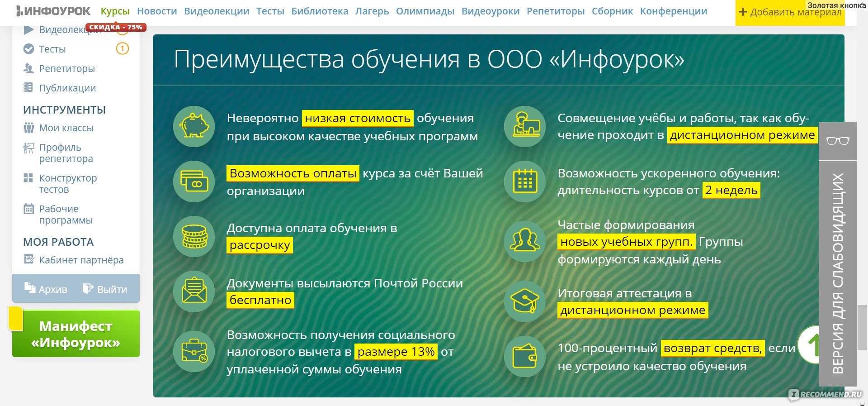
Task: Click the graduation cap attestation icon
Action: pos(525,301)
